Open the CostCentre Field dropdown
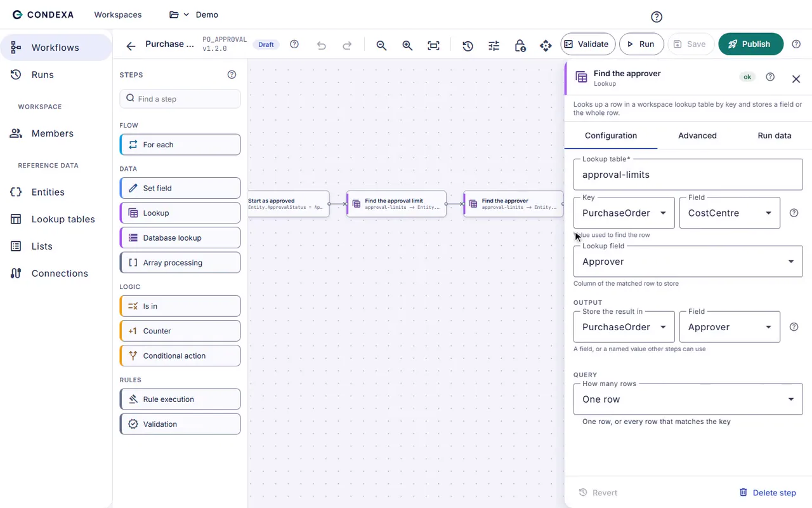 (x=730, y=213)
